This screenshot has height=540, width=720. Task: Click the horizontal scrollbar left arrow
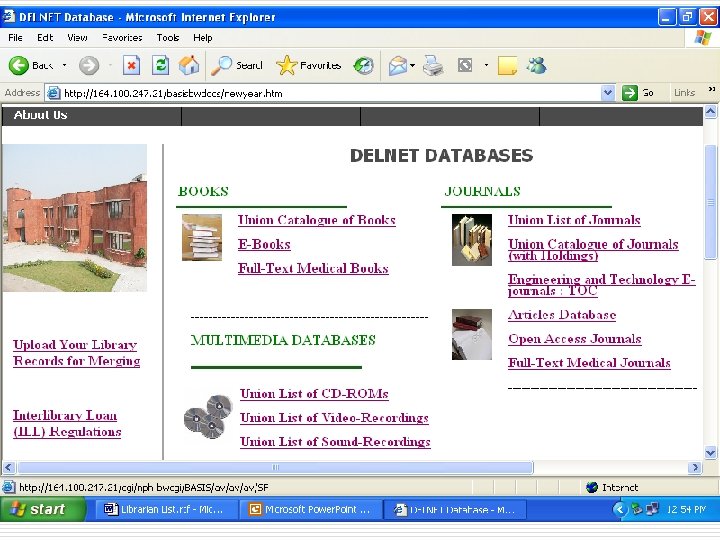(x=8, y=467)
